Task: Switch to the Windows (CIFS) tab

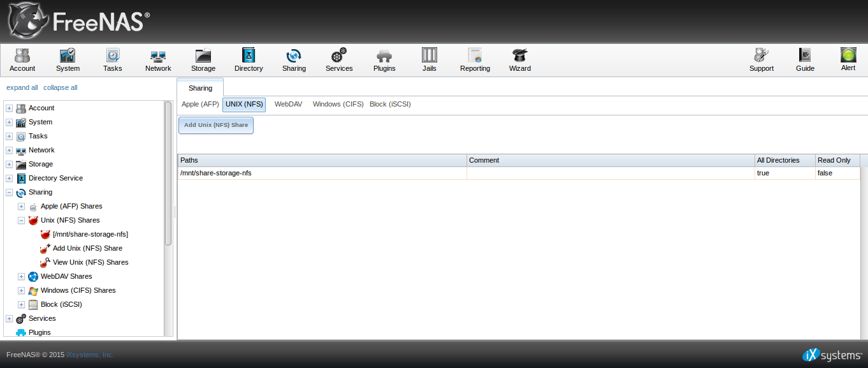Action: 338,104
